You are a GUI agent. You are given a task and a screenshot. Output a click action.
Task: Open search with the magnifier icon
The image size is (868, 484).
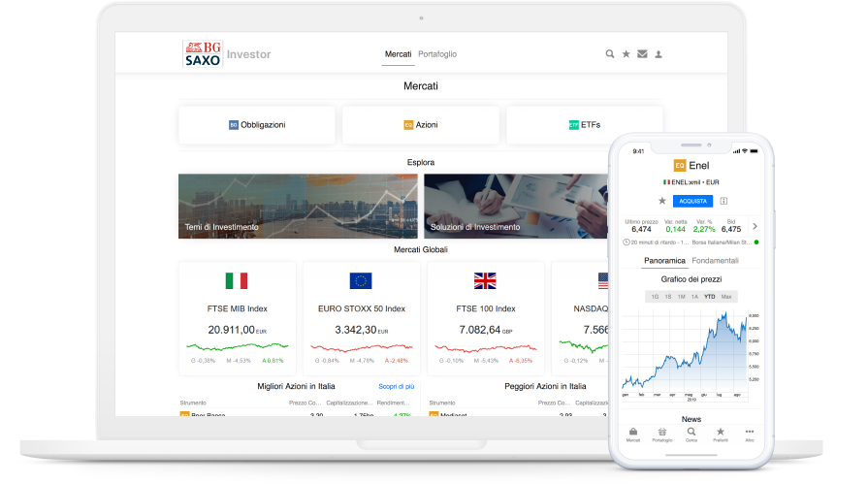coord(609,53)
